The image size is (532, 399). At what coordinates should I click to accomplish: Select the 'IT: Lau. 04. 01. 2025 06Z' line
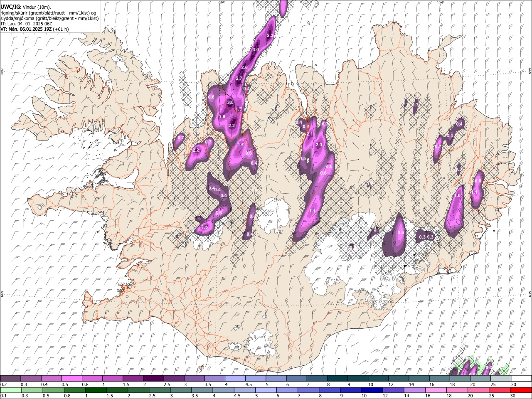tap(26, 24)
